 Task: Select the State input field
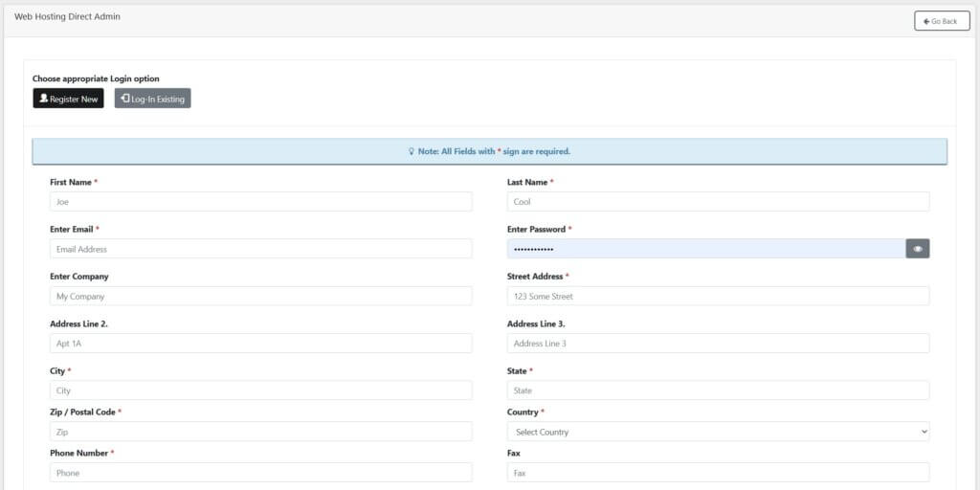[x=718, y=390]
